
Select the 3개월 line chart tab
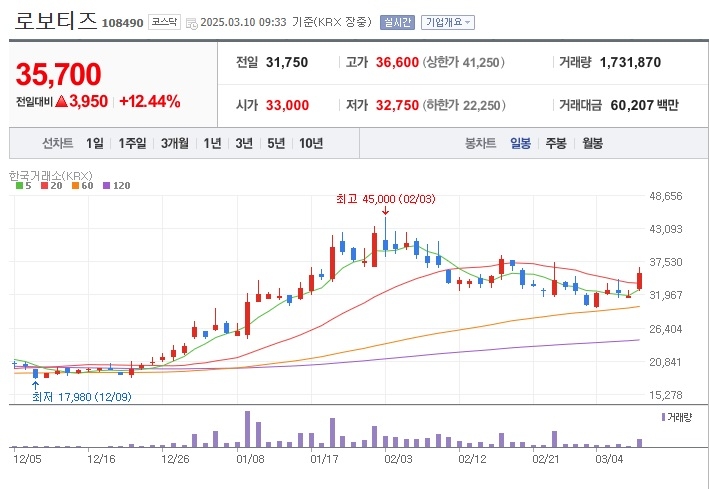pyautogui.click(x=175, y=143)
